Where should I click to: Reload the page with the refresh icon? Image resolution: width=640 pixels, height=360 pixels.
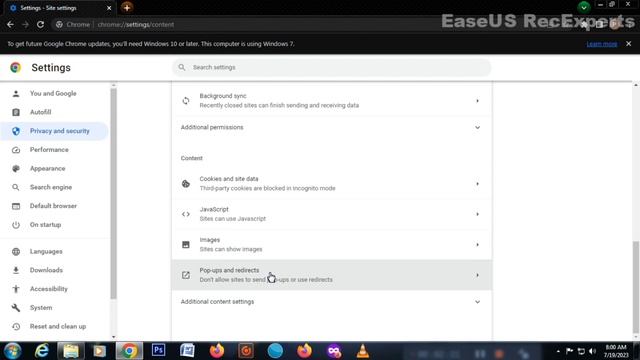tap(40, 24)
